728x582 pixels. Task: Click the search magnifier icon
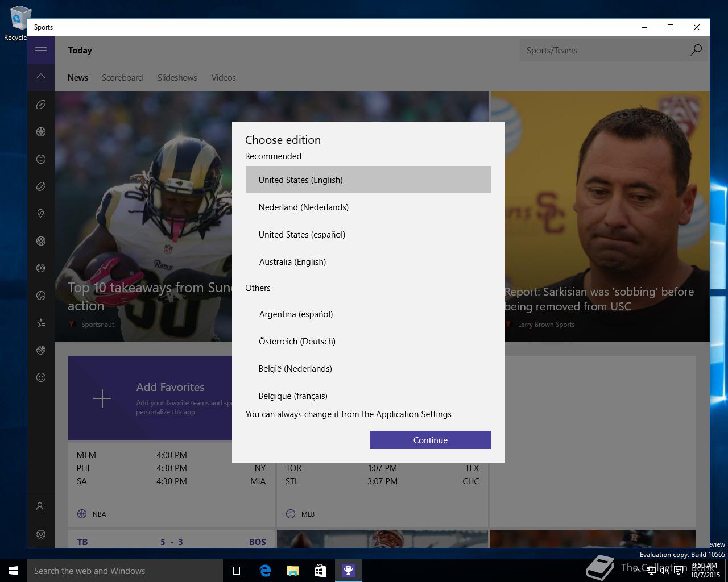coord(696,50)
